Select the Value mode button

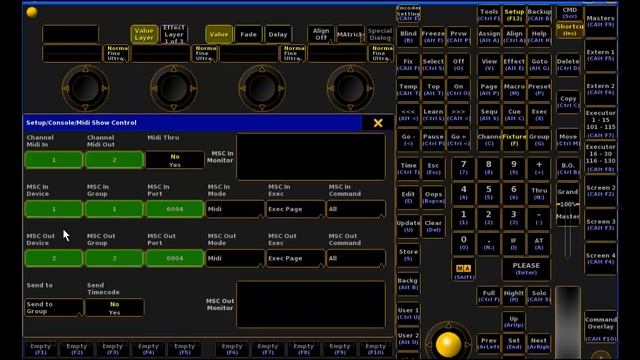tap(219, 34)
